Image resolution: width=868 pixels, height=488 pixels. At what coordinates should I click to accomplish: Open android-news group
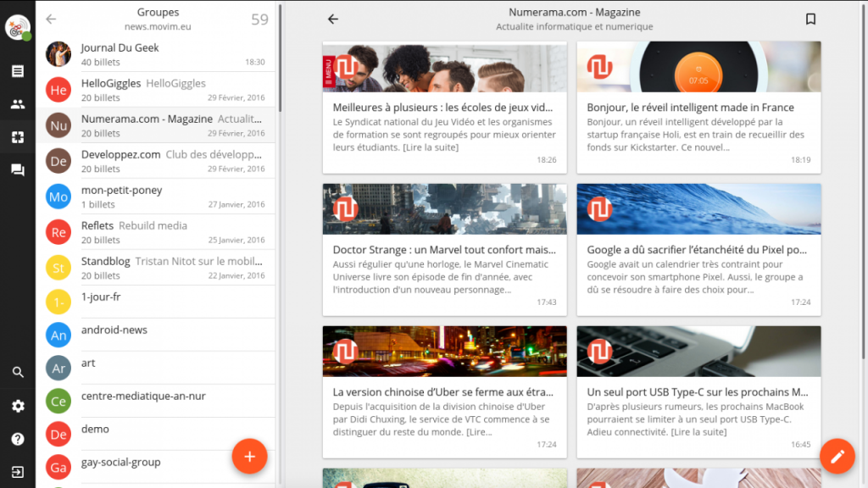(156, 335)
